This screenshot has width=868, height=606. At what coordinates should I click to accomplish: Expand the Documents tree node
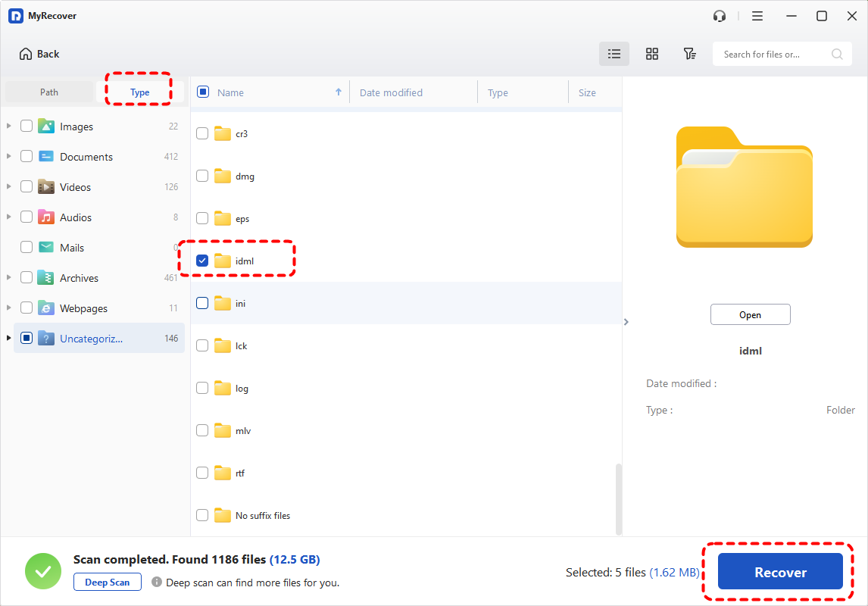click(9, 157)
